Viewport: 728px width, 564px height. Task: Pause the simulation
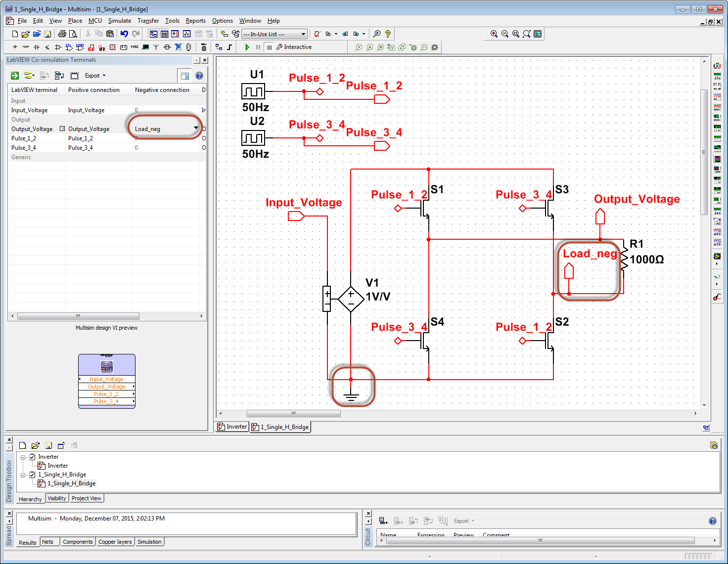tap(258, 47)
